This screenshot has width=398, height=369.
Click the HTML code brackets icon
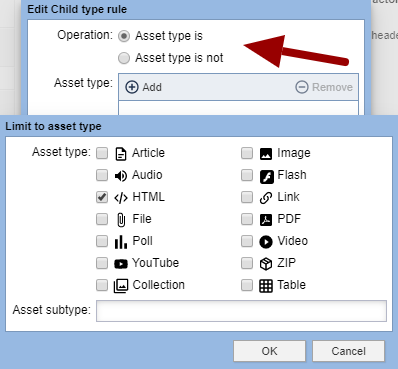[x=121, y=198]
